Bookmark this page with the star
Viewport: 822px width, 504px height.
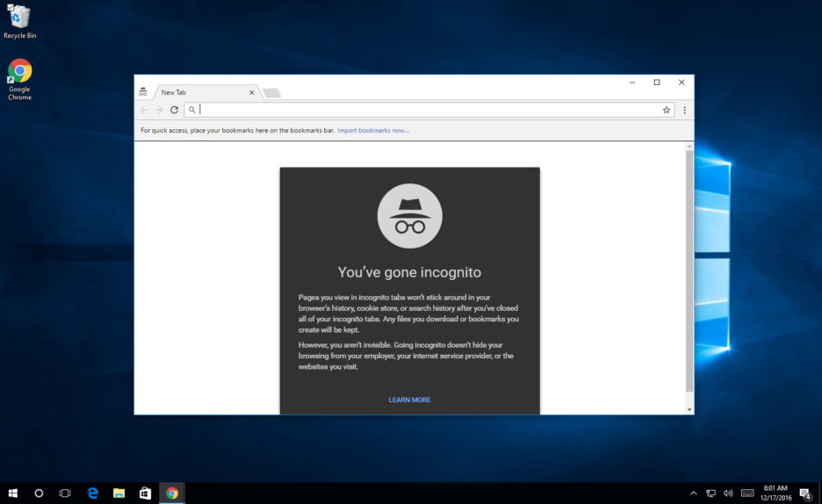(x=667, y=110)
